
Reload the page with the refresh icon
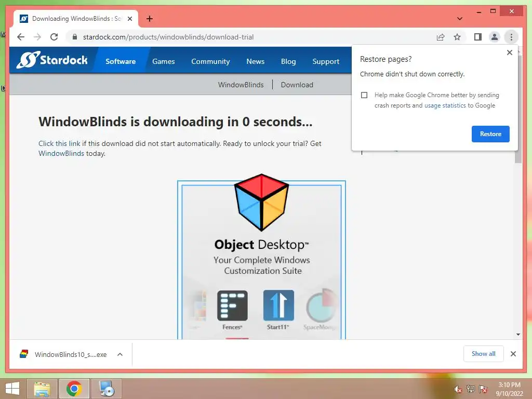[54, 37]
